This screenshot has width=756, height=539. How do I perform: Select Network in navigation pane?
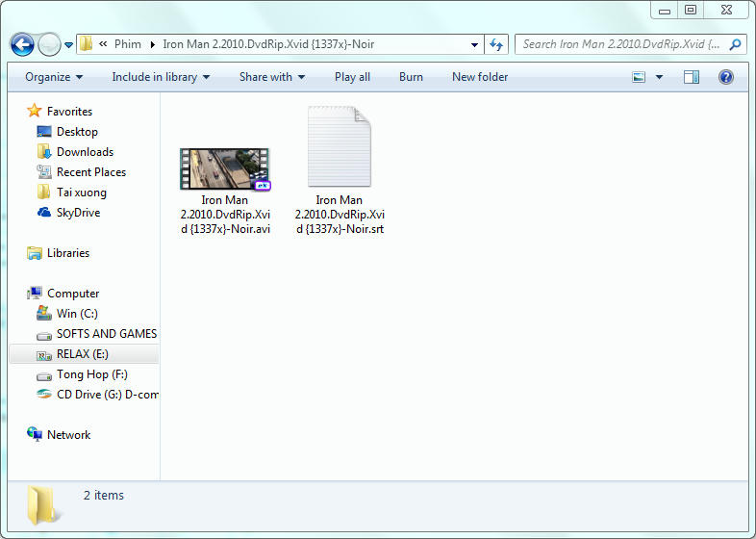click(68, 435)
